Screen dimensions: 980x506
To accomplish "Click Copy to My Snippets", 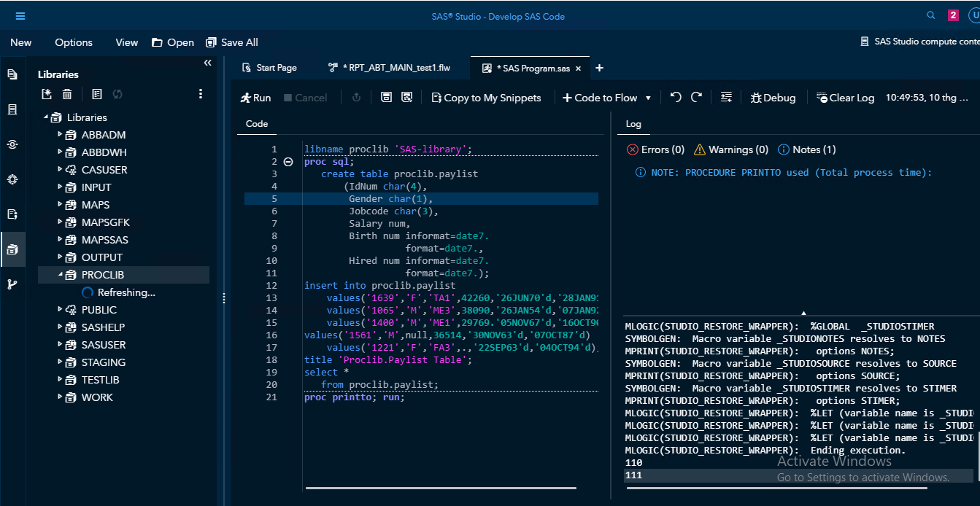I will 486,98.
